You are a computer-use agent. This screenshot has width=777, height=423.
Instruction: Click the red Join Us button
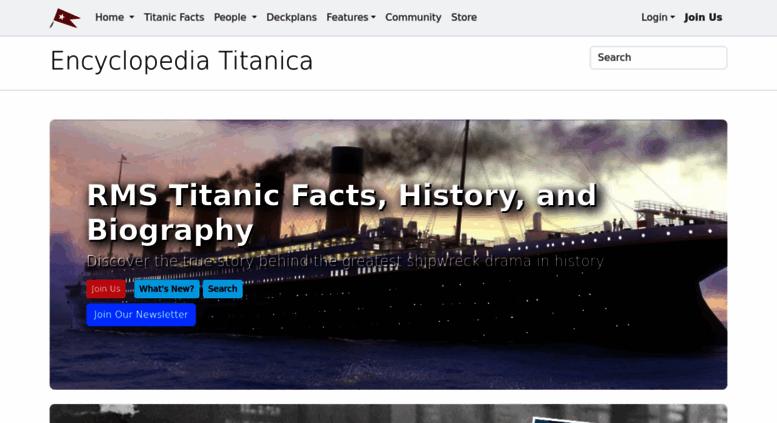(106, 289)
